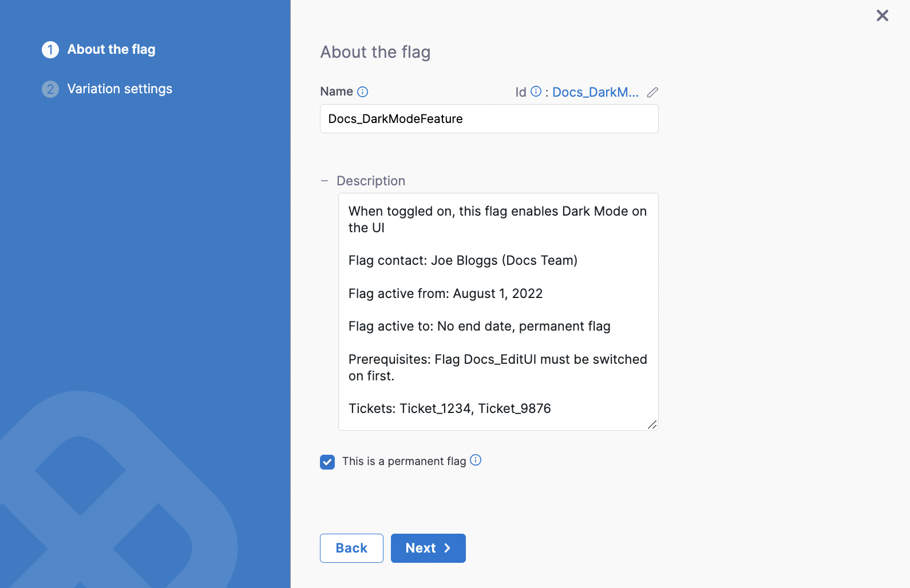910x588 pixels.
Task: Collapse the Description section using the minus
Action: 325,180
